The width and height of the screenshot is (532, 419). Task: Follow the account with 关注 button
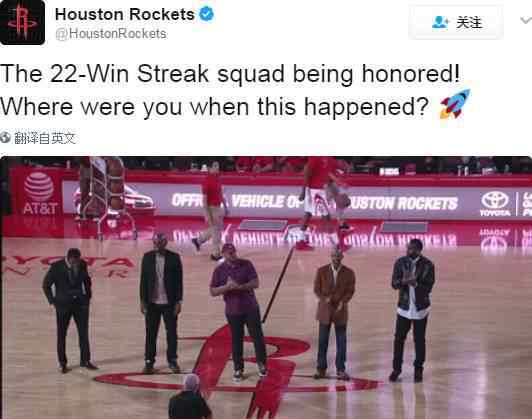[x=456, y=22]
